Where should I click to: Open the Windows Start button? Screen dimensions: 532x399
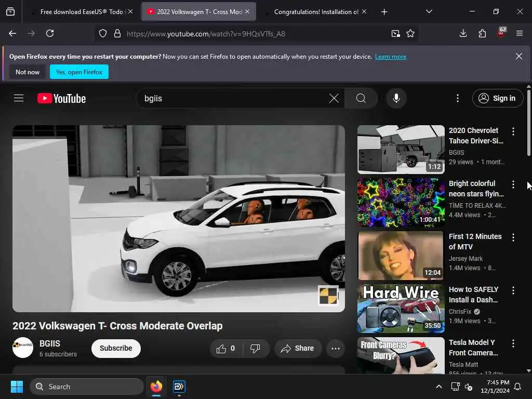point(17,387)
